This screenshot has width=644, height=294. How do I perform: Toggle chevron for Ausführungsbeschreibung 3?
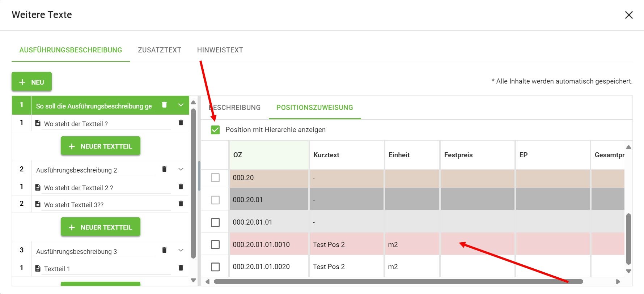[x=181, y=250]
